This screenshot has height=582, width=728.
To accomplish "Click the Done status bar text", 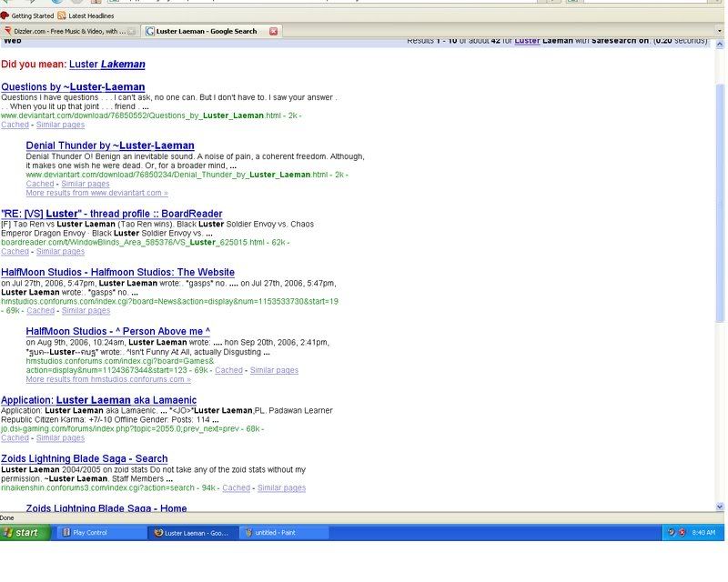I will coord(7,518).
